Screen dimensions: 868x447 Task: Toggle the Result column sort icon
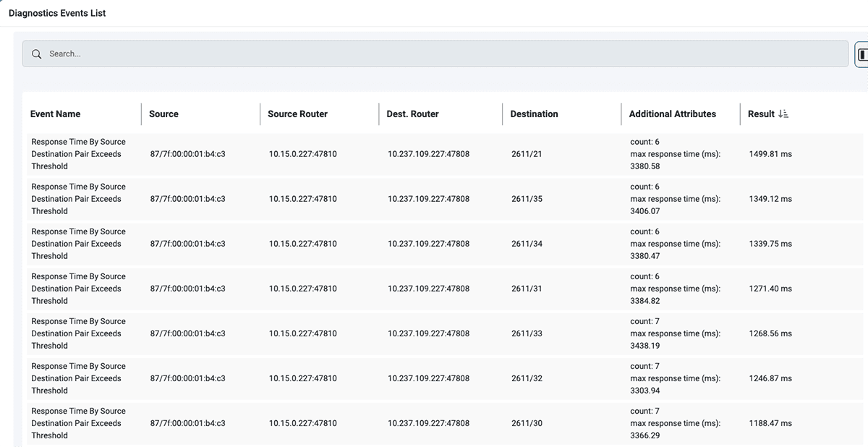[783, 114]
